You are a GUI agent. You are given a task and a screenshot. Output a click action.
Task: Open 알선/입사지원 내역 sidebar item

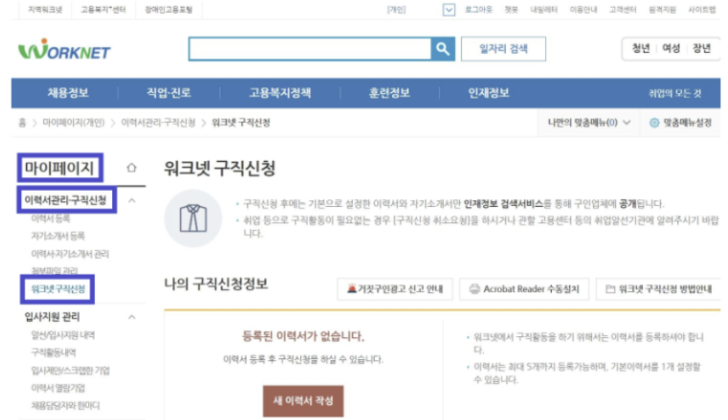coord(63,335)
